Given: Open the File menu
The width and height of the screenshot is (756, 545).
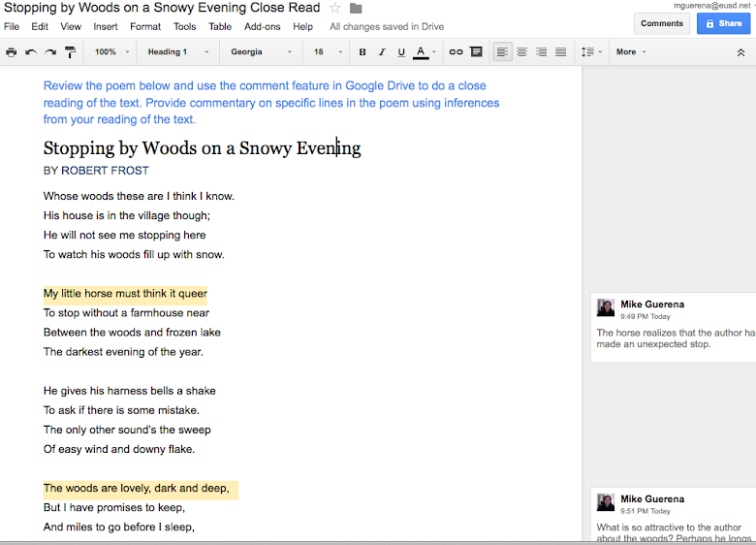Looking at the screenshot, I should pyautogui.click(x=12, y=27).
